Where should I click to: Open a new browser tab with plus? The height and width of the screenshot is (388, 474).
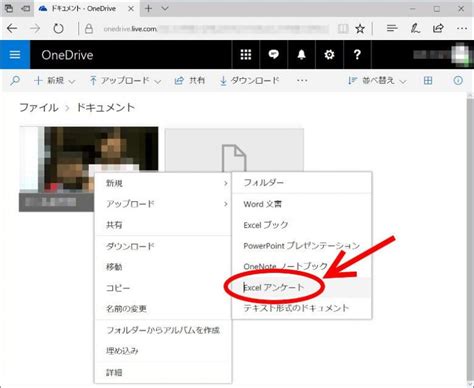click(148, 9)
